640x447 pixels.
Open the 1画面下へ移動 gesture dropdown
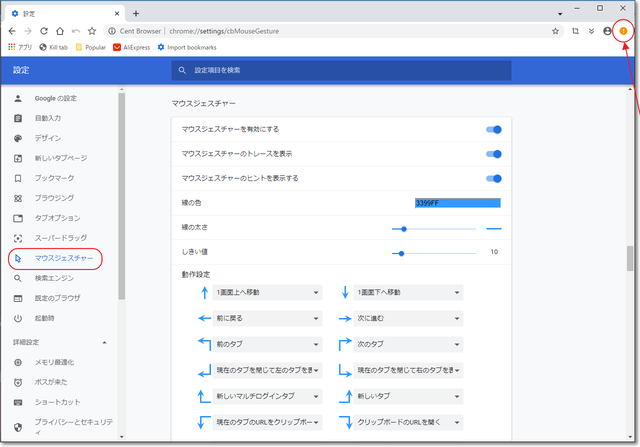pyautogui.click(x=408, y=292)
